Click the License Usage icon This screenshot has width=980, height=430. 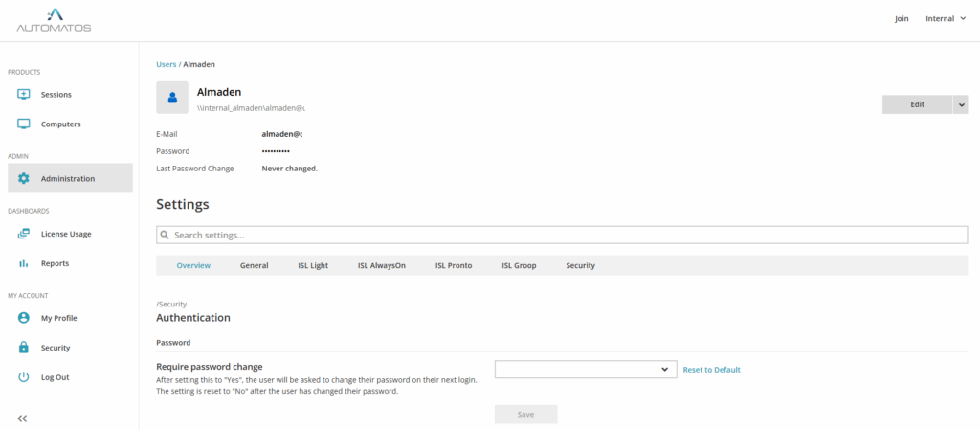point(23,234)
